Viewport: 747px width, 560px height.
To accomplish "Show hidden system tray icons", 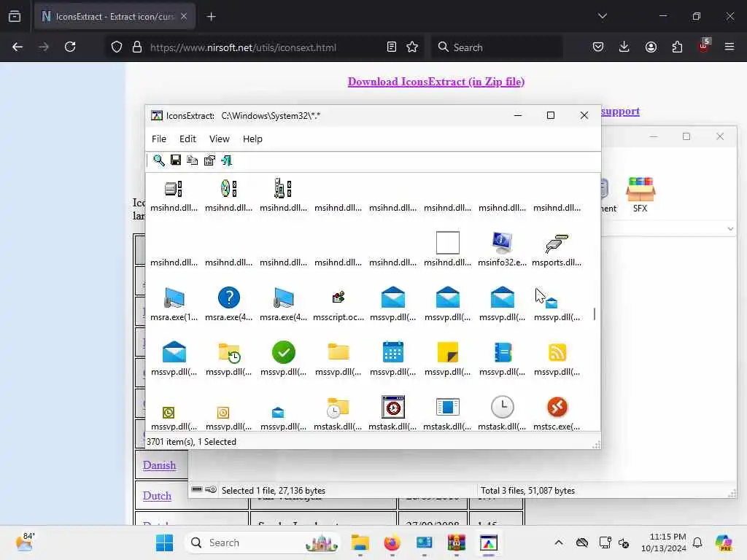I will click(559, 542).
